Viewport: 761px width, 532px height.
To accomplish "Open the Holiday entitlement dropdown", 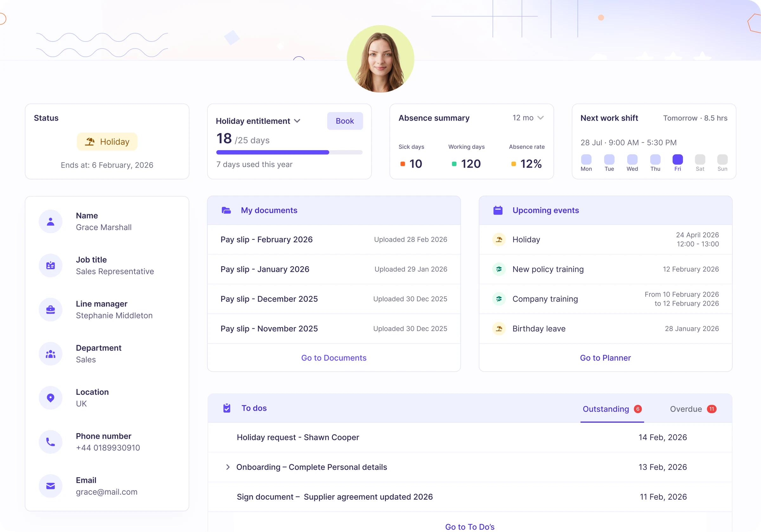I will [297, 121].
